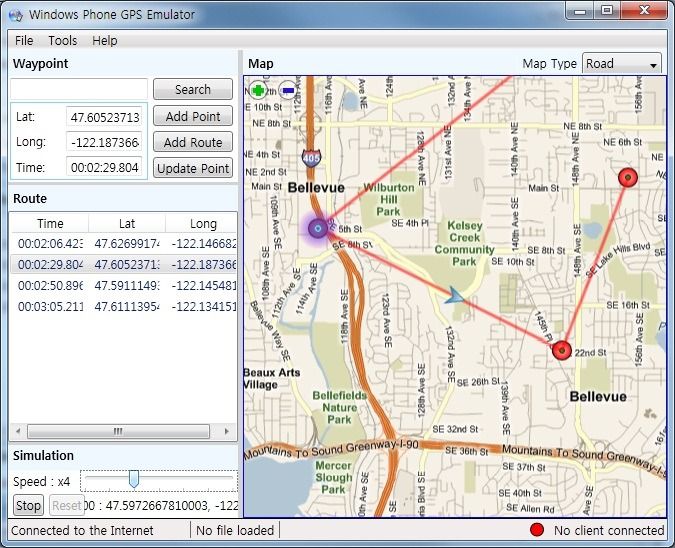Select route row 00:03:05.211
Screen dimensions: 675x548
[x=124, y=307]
